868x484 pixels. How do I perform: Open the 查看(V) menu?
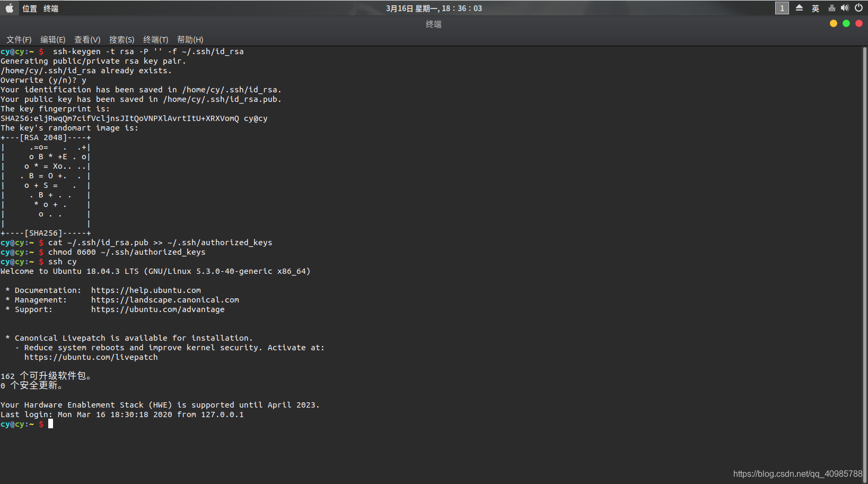coord(87,40)
